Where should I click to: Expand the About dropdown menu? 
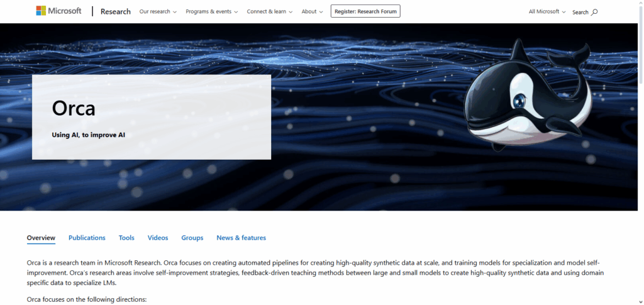(x=312, y=11)
